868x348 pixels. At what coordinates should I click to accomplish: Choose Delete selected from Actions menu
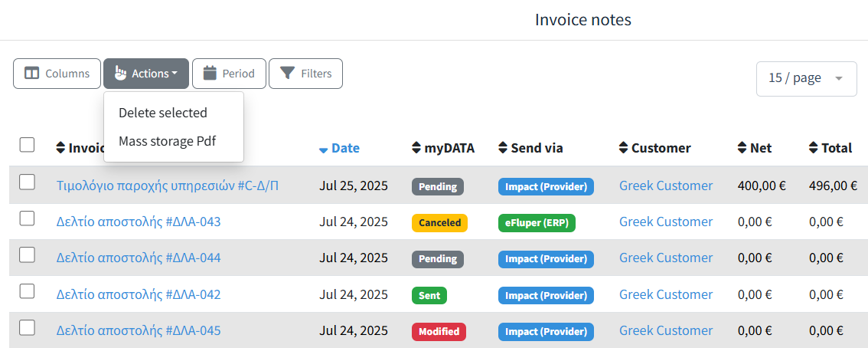tap(163, 113)
